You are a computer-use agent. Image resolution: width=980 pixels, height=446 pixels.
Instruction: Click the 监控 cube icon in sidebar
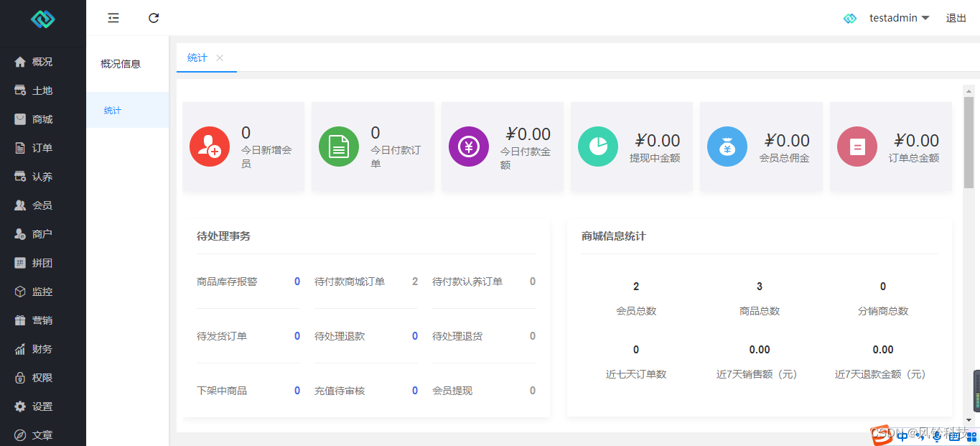[x=20, y=292]
